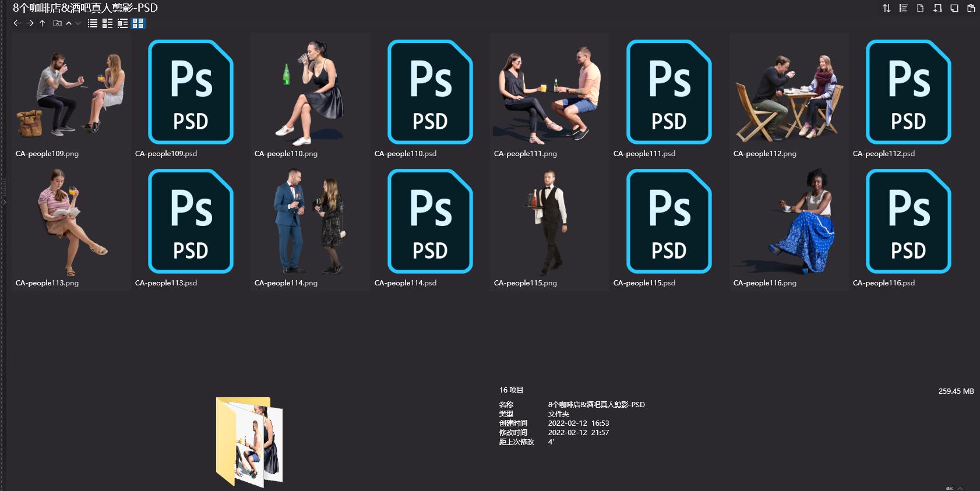Click the file name CA-people112.psd
This screenshot has height=491, width=980.
click(884, 154)
